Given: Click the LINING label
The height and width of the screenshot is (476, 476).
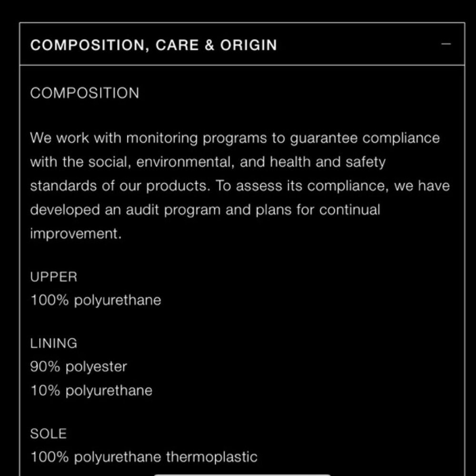Looking at the screenshot, I should [x=54, y=343].
